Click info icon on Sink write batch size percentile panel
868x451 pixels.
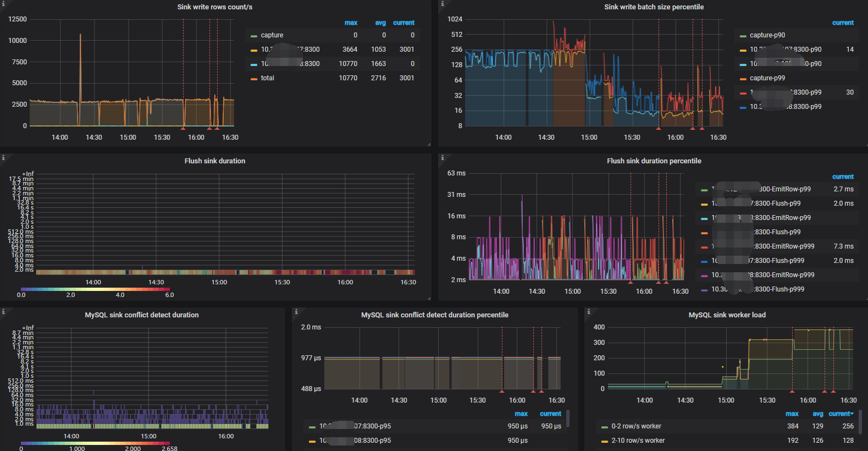[x=443, y=3]
